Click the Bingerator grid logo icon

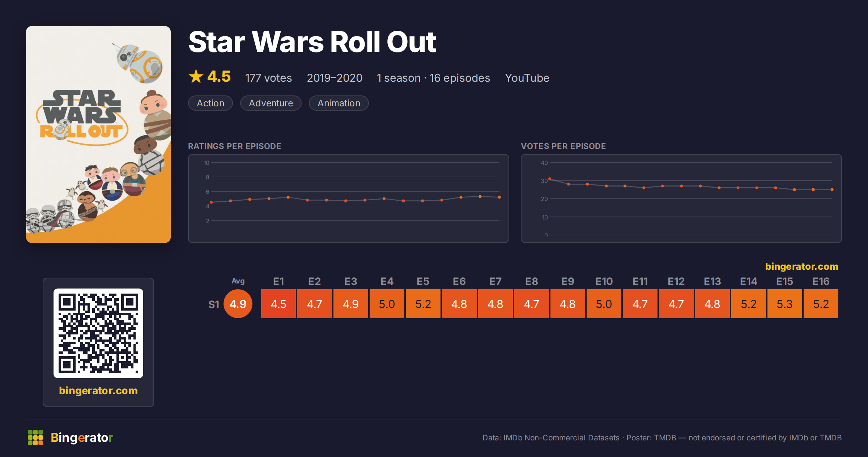pyautogui.click(x=35, y=437)
